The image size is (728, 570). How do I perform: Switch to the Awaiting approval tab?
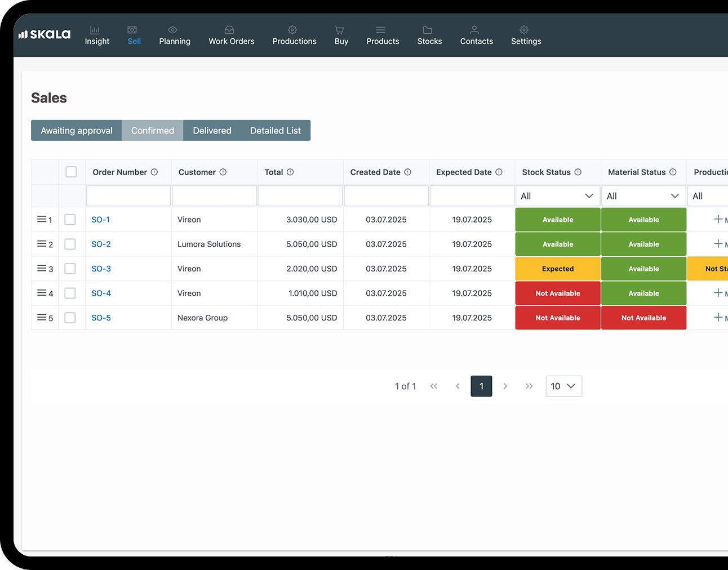pos(77,131)
